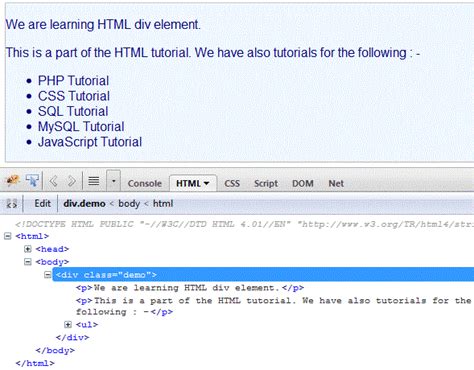The width and height of the screenshot is (474, 370).
Task: Select the 'This is a part of' p node
Action: coord(273,306)
